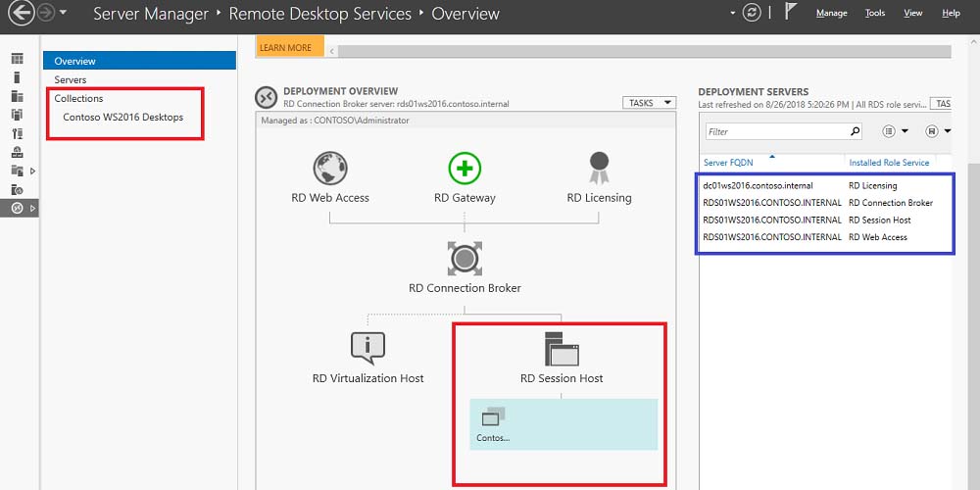Click the Deployment Overview header icon
The width and height of the screenshot is (980, 490).
coord(267,97)
